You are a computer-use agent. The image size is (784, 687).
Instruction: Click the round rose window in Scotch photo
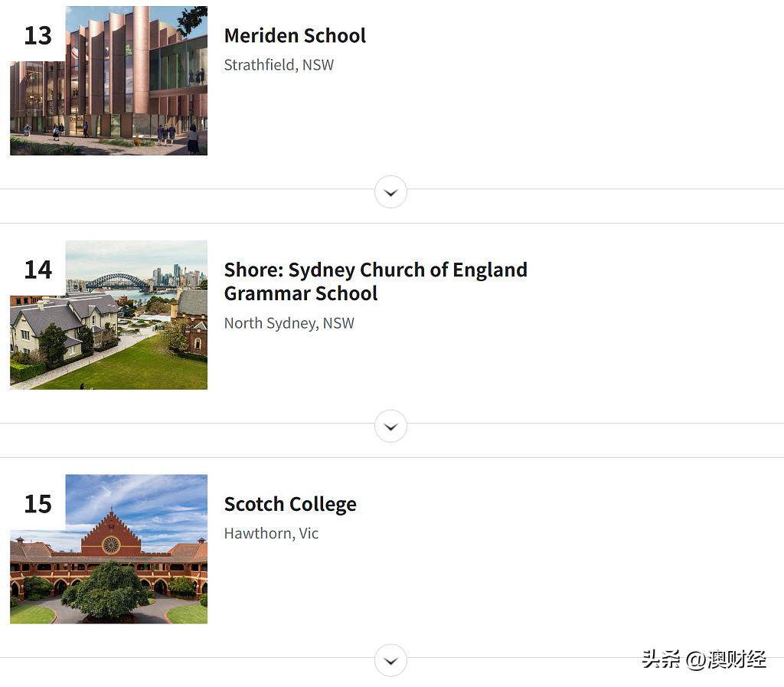pyautogui.click(x=111, y=545)
